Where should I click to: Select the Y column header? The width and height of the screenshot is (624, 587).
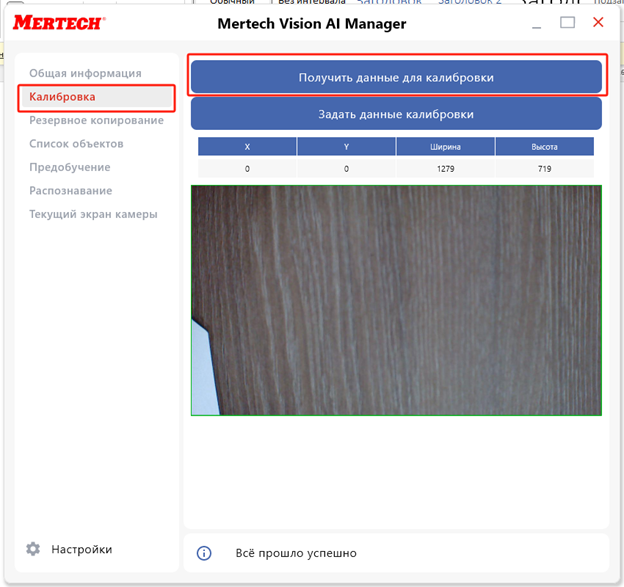[346, 146]
